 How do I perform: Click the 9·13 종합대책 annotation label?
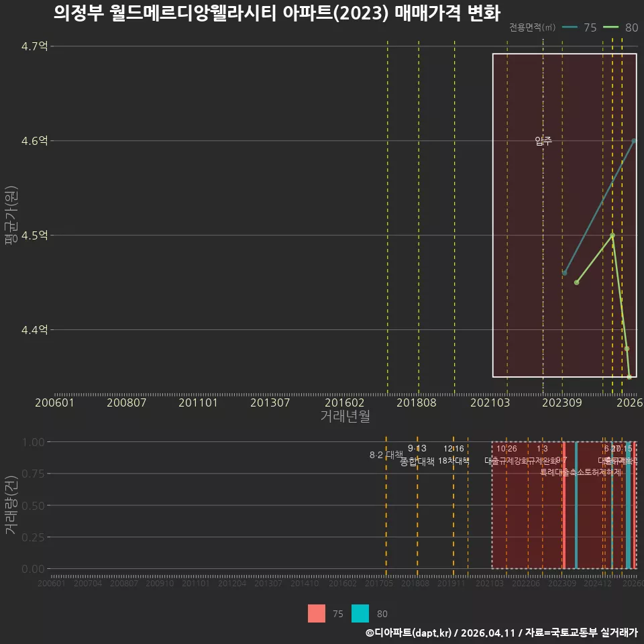(x=417, y=455)
